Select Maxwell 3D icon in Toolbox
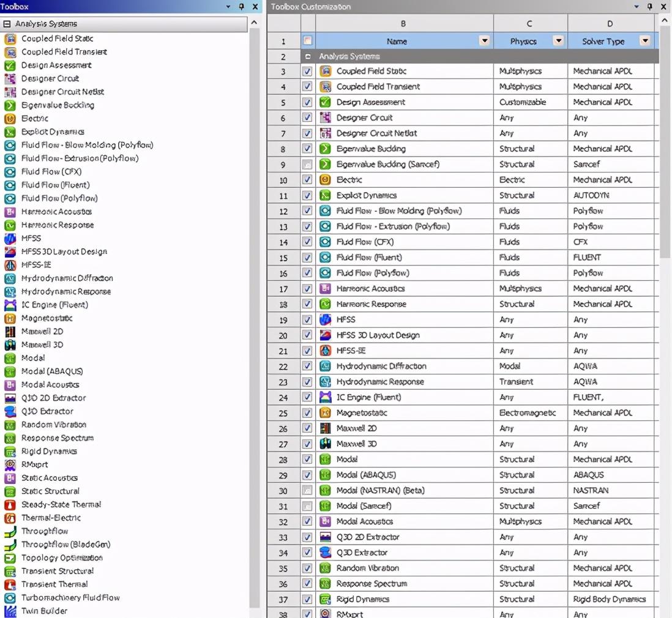Screen dimensions: 672x618 (10, 345)
